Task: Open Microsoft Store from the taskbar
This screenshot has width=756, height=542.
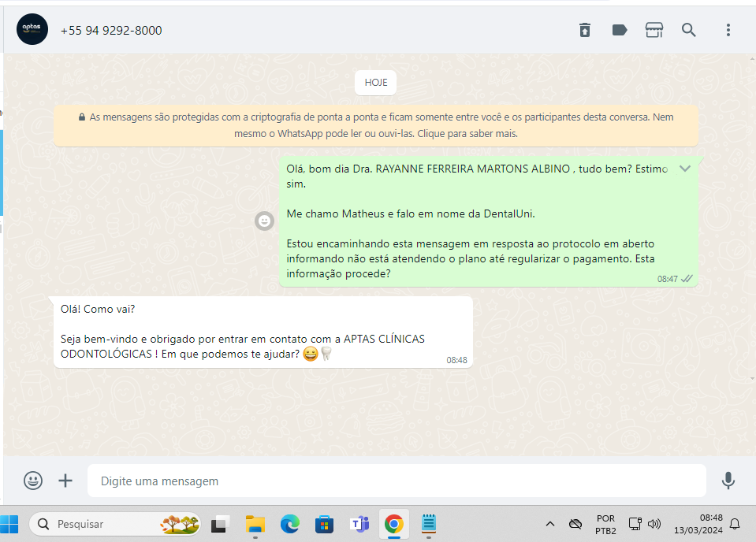Action: click(x=325, y=524)
